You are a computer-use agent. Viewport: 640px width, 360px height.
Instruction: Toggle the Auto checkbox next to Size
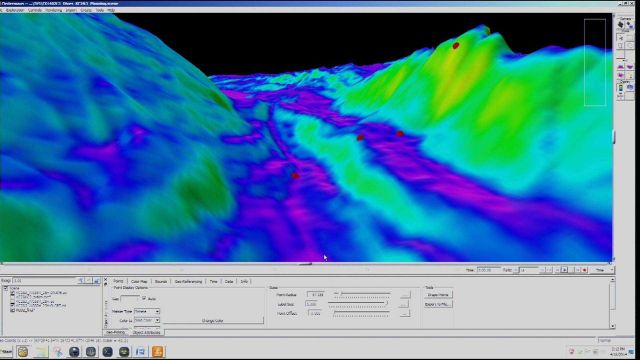click(x=144, y=298)
